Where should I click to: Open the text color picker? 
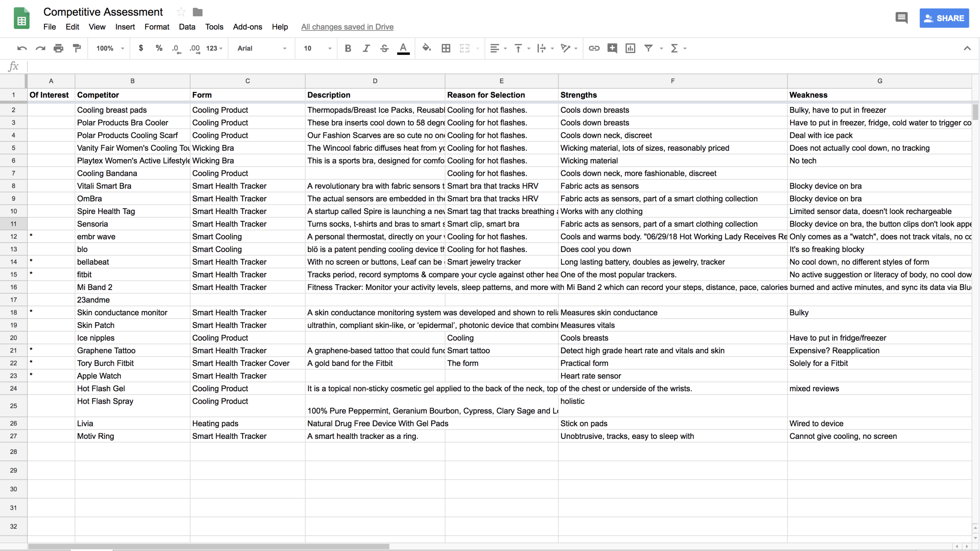pos(403,49)
